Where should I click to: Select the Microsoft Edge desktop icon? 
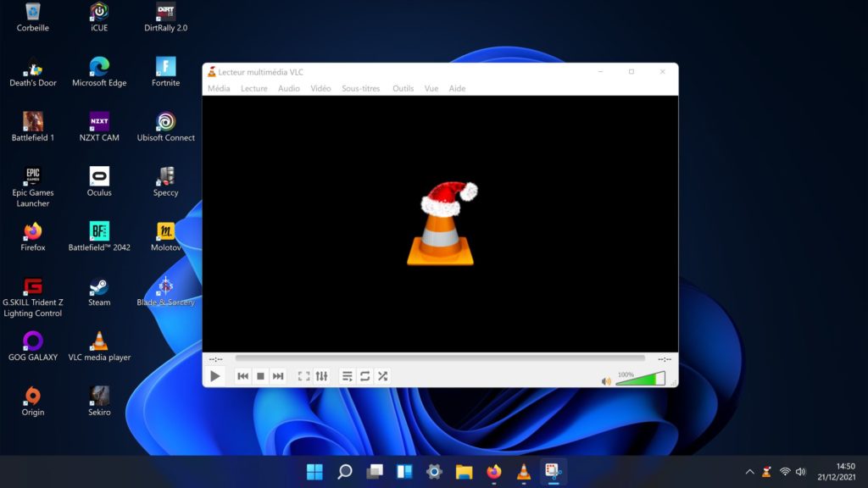[x=99, y=72]
